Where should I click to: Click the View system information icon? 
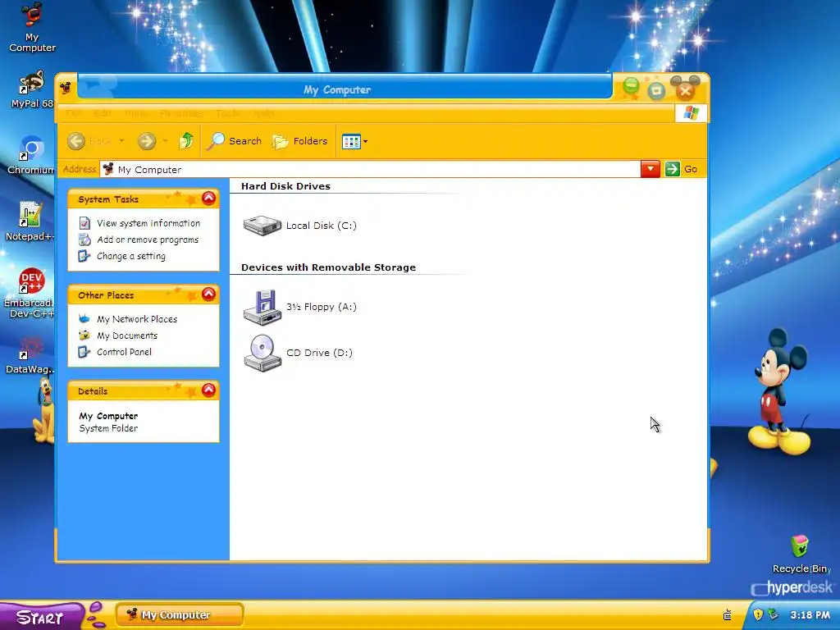[84, 223]
